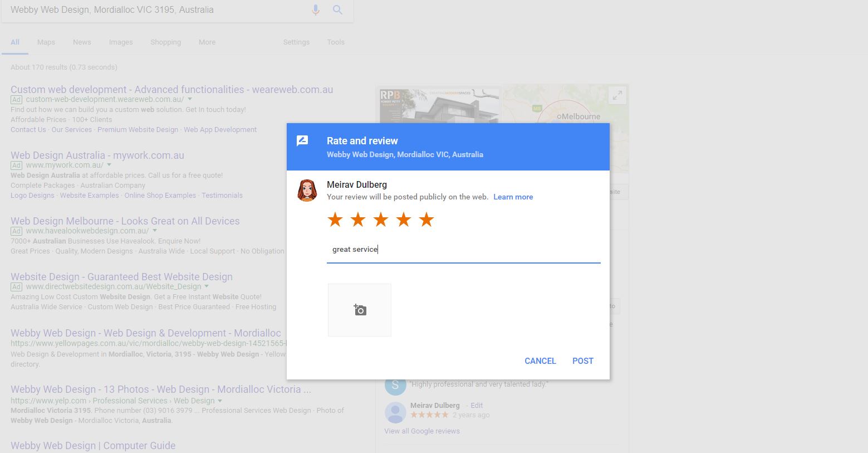Click the 'S' reviewer avatar circle
868x453 pixels.
(x=395, y=384)
